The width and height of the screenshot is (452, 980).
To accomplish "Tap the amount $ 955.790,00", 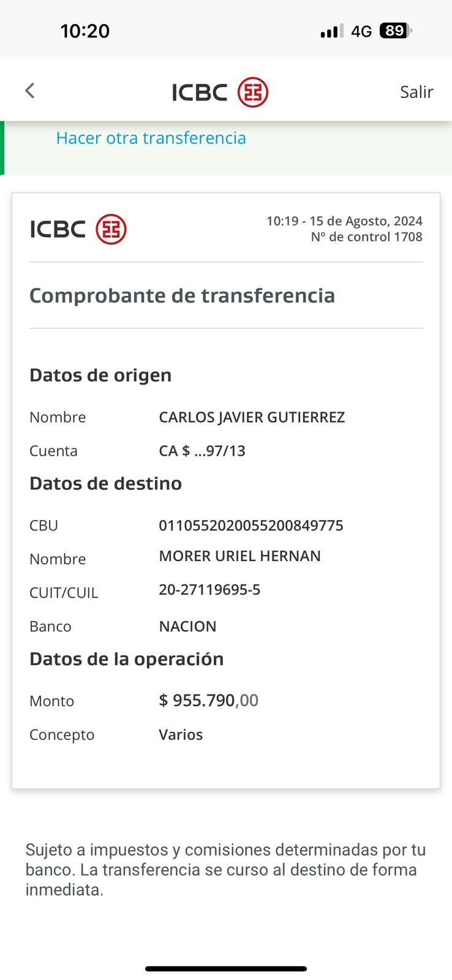I will tap(208, 700).
